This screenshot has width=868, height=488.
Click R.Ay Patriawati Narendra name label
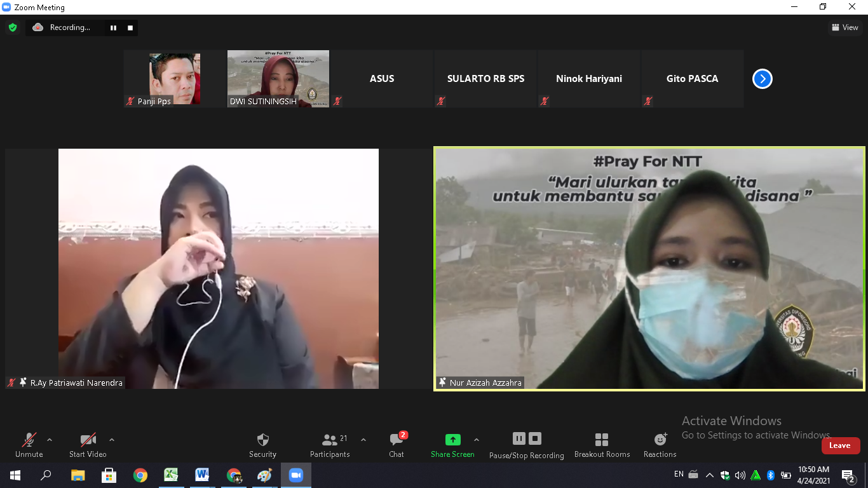pos(76,383)
